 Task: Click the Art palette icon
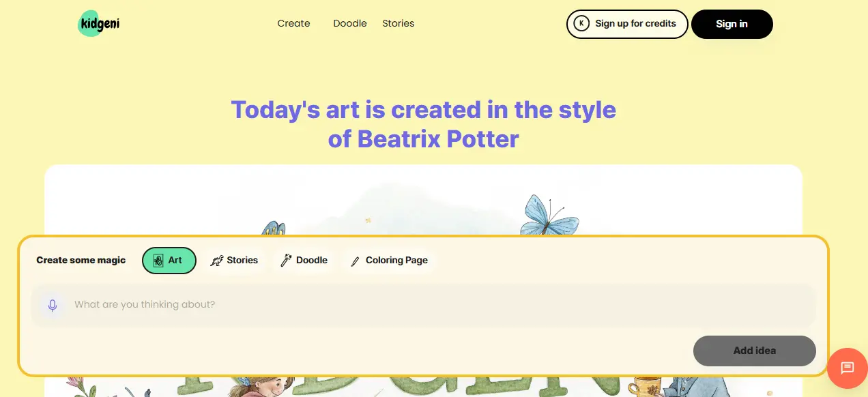click(158, 261)
